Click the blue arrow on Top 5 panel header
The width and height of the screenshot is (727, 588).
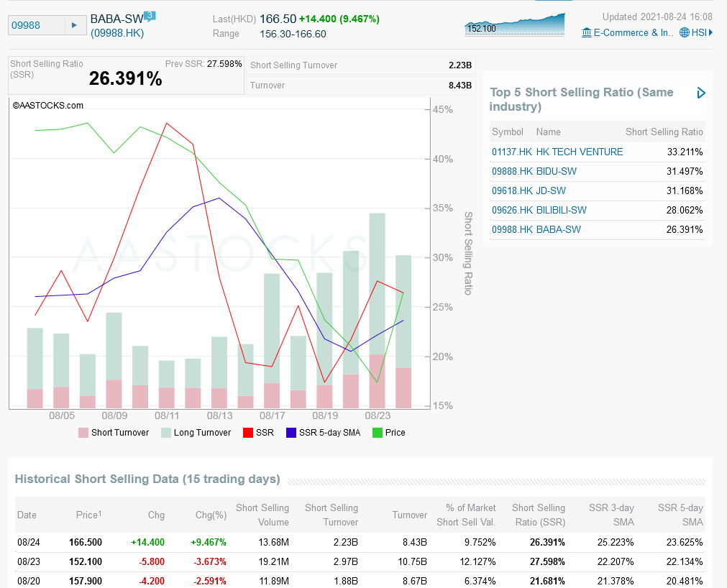(701, 93)
